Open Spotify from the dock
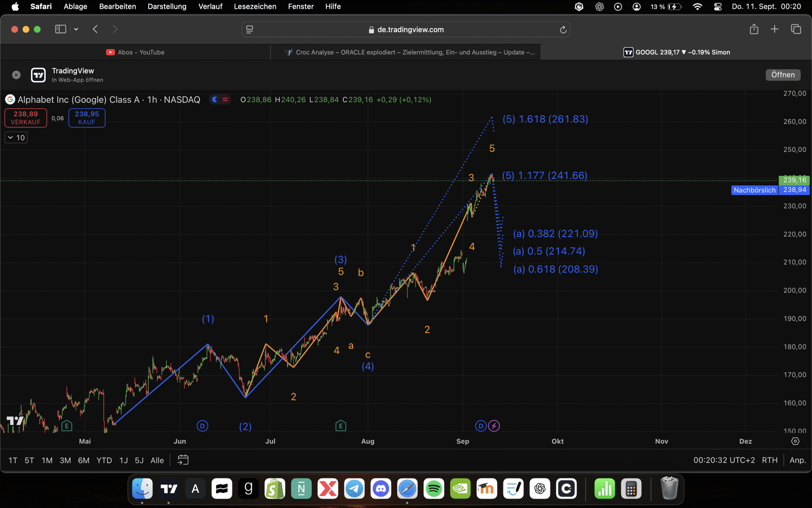Viewport: 812px width, 508px height. click(434, 488)
